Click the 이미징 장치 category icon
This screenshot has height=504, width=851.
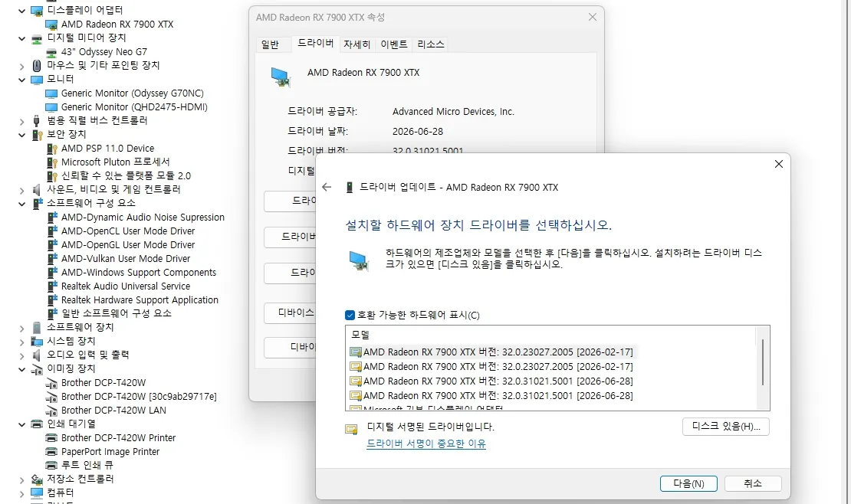(37, 369)
